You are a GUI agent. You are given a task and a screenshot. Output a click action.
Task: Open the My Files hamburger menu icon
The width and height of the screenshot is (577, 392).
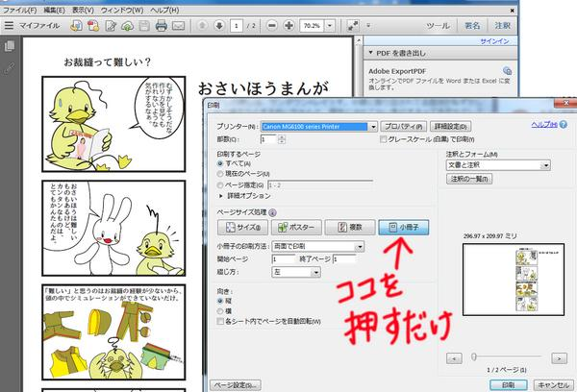point(9,25)
